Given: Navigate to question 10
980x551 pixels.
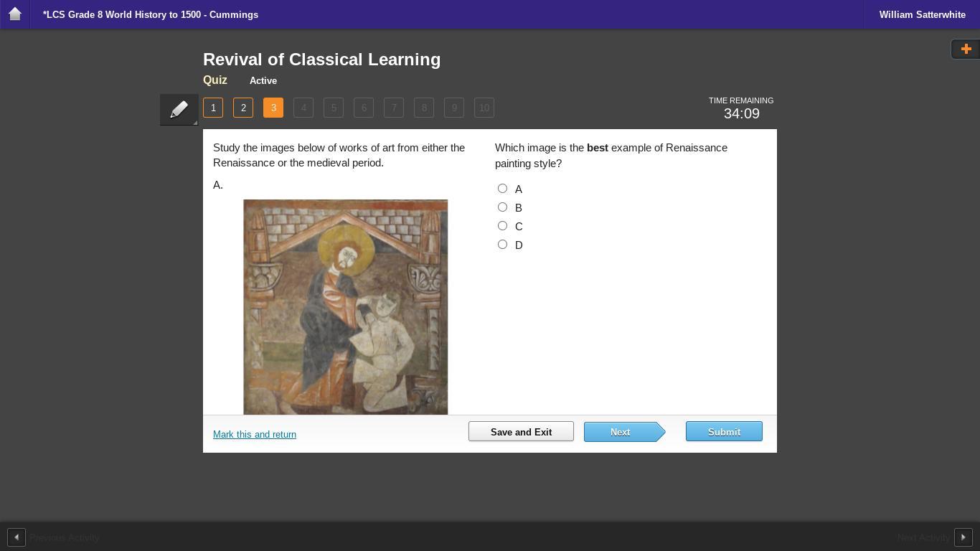Looking at the screenshot, I should tap(484, 108).
